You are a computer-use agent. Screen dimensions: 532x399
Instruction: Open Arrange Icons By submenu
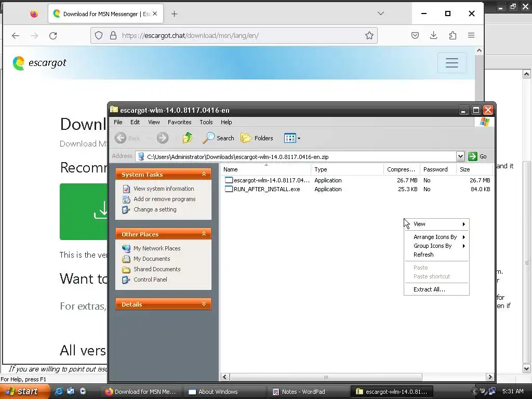(x=436, y=237)
